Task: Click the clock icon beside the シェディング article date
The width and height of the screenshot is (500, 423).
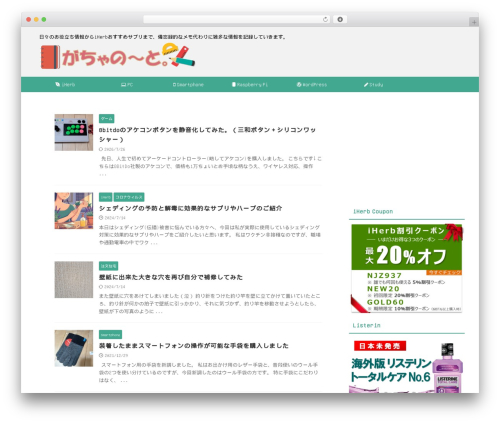Action: 101,218
